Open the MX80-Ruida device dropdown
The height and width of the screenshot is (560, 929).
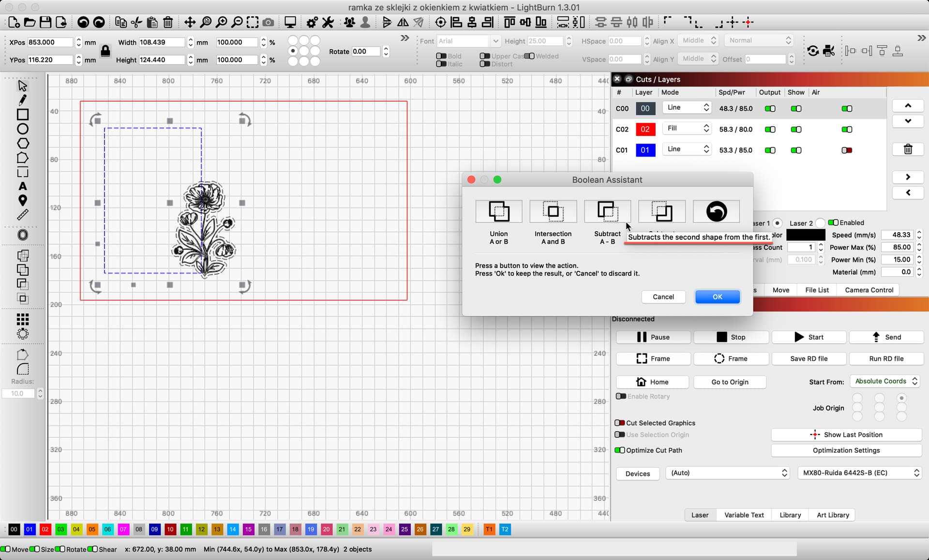pyautogui.click(x=859, y=473)
